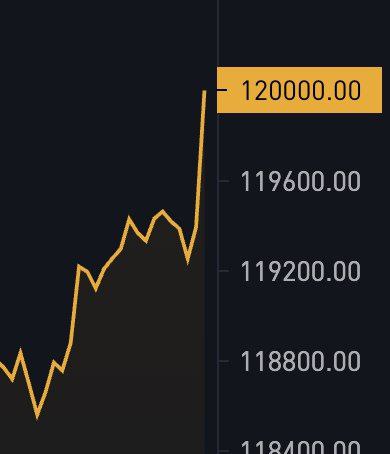Click the line peak level with 119200.00
Viewport: 390px width, 454px height.
(x=79, y=266)
